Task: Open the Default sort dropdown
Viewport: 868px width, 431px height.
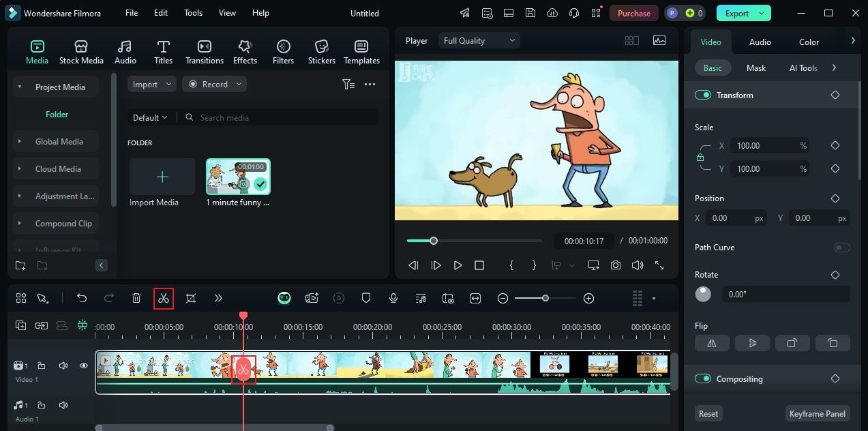Action: [150, 117]
